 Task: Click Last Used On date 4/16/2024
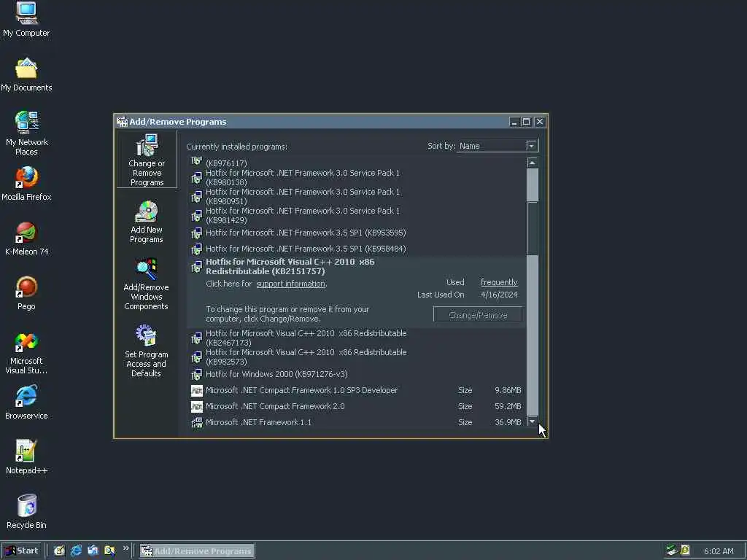[x=499, y=295]
